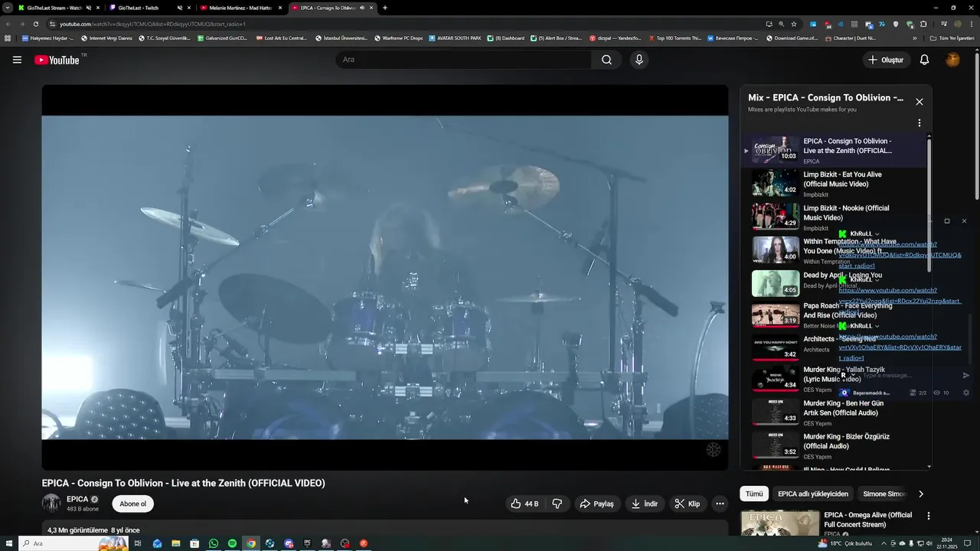Open Warframe PC Drops bookmark

click(x=398, y=37)
